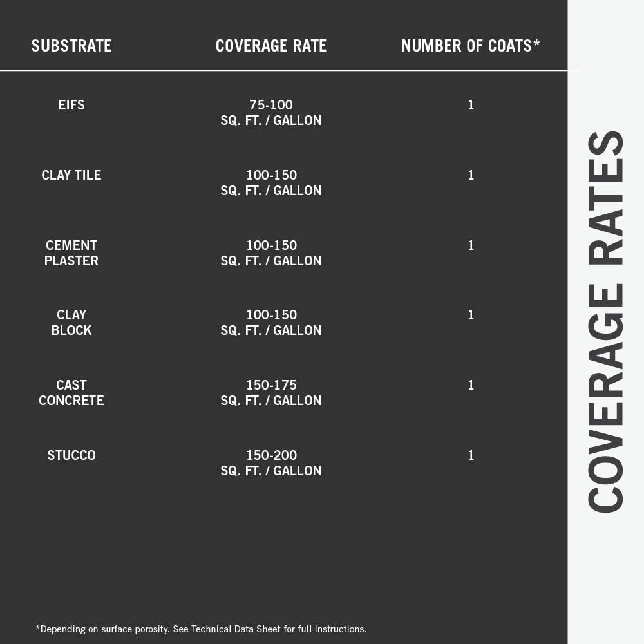Click the Clay Tile 100-150 coverage value

[271, 183]
